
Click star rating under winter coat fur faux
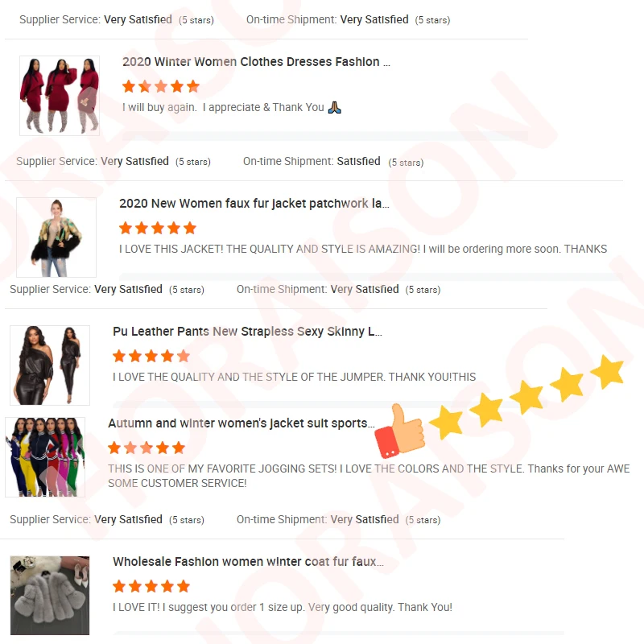pyautogui.click(x=151, y=586)
